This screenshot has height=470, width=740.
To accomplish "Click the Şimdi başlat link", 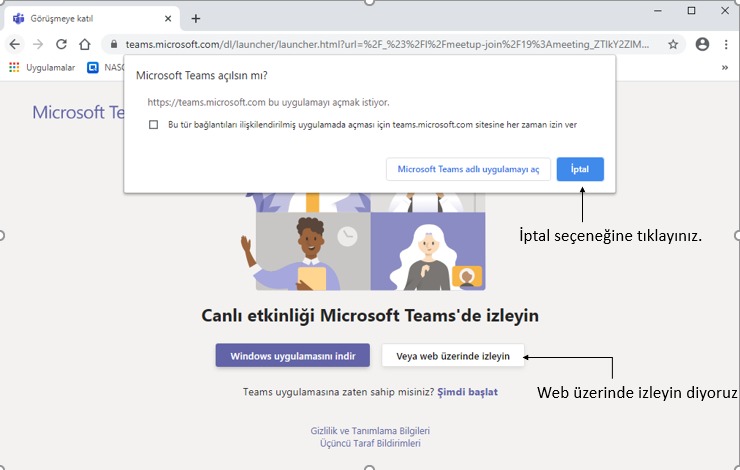I will click(x=467, y=392).
